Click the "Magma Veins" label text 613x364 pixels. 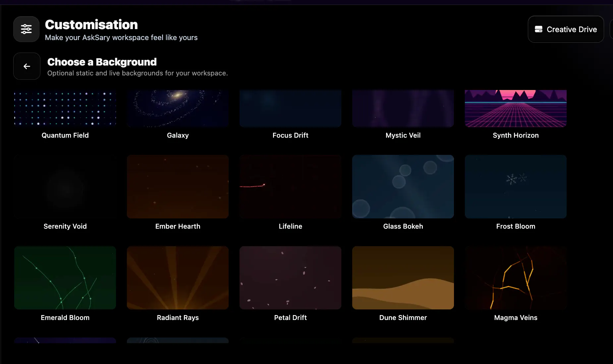tap(516, 318)
